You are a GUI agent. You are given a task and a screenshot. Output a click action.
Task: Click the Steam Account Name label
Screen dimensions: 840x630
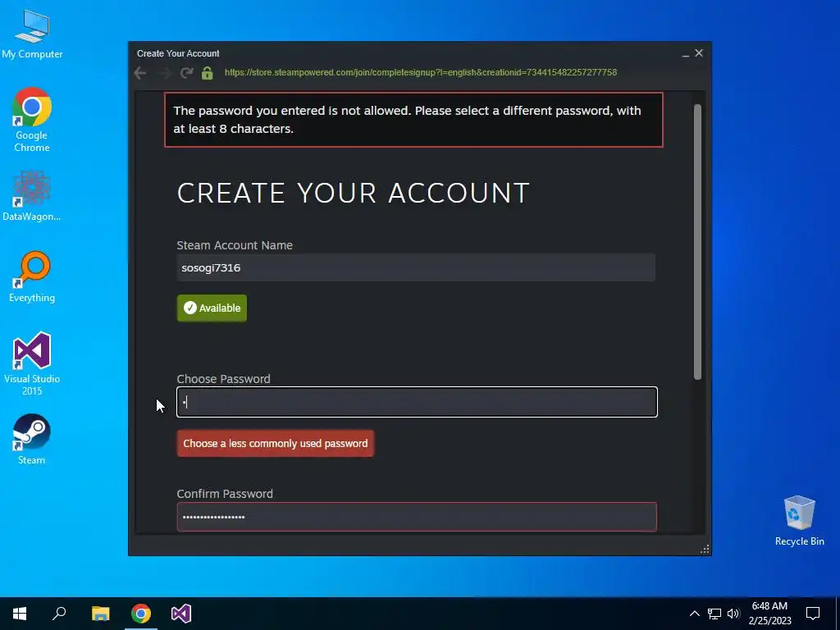pyautogui.click(x=235, y=245)
